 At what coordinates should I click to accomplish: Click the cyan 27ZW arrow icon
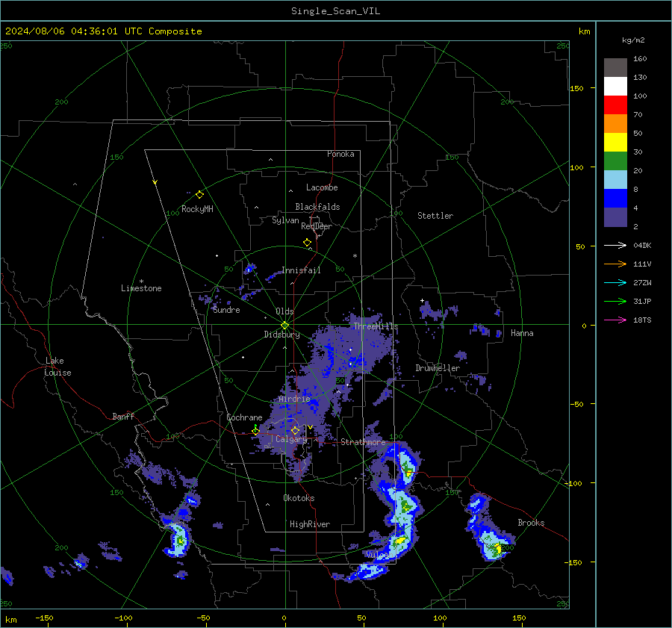tap(615, 282)
